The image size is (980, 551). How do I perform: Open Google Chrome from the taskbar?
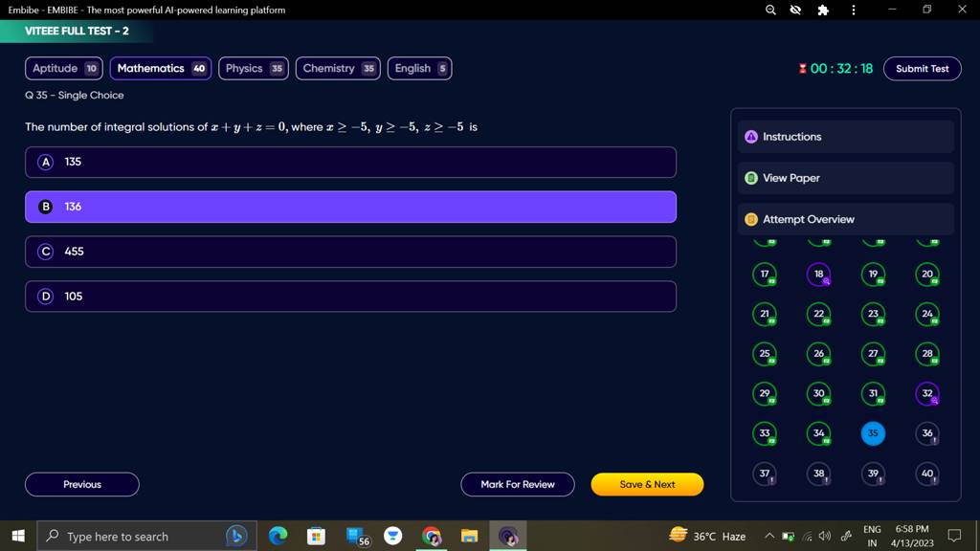[432, 536]
